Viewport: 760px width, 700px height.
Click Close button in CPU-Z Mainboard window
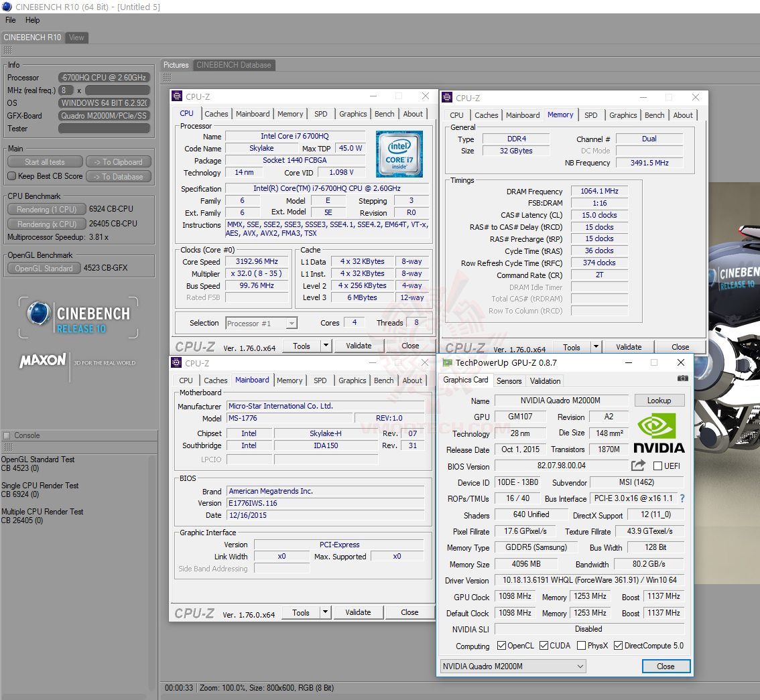(x=409, y=612)
